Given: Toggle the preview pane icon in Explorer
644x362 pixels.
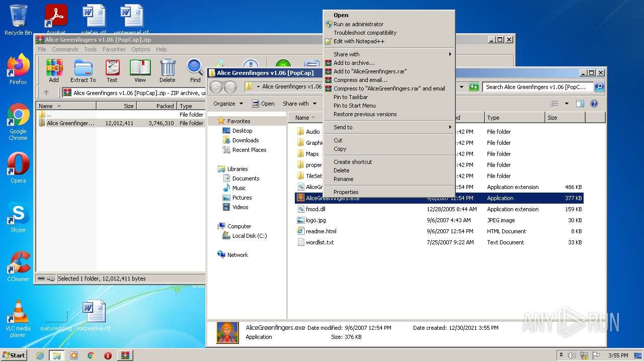Looking at the screenshot, I should tap(580, 104).
